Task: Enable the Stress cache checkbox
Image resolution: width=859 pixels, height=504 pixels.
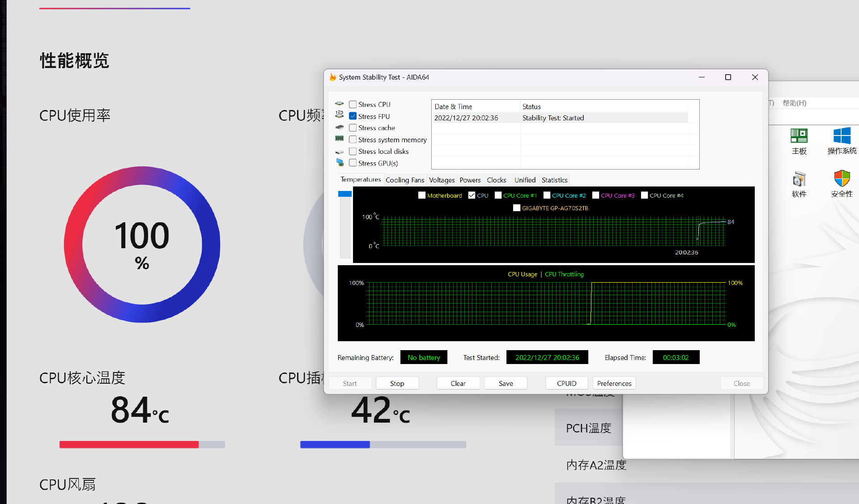Action: click(x=353, y=128)
